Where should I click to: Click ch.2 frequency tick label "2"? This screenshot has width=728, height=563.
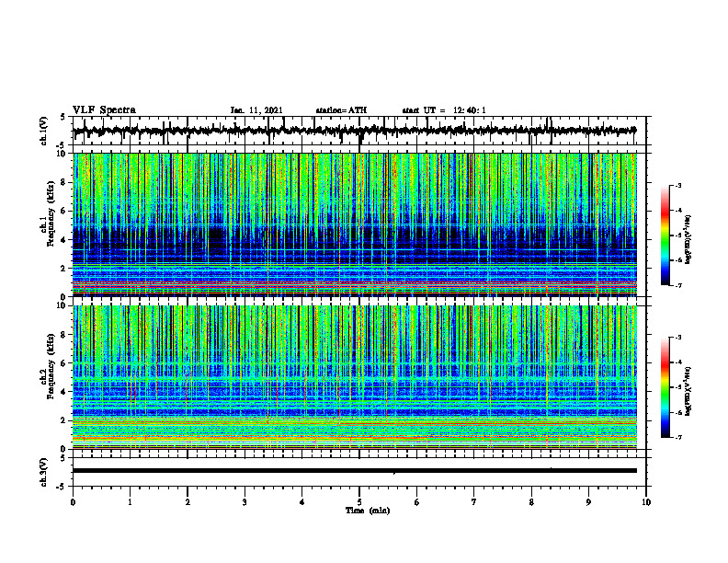[x=64, y=420]
